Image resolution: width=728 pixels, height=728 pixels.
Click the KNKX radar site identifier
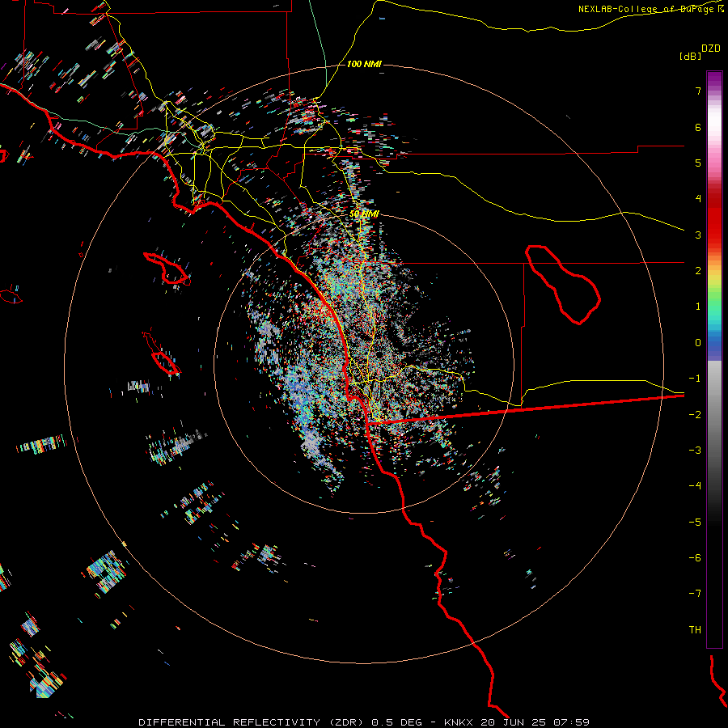tap(459, 722)
